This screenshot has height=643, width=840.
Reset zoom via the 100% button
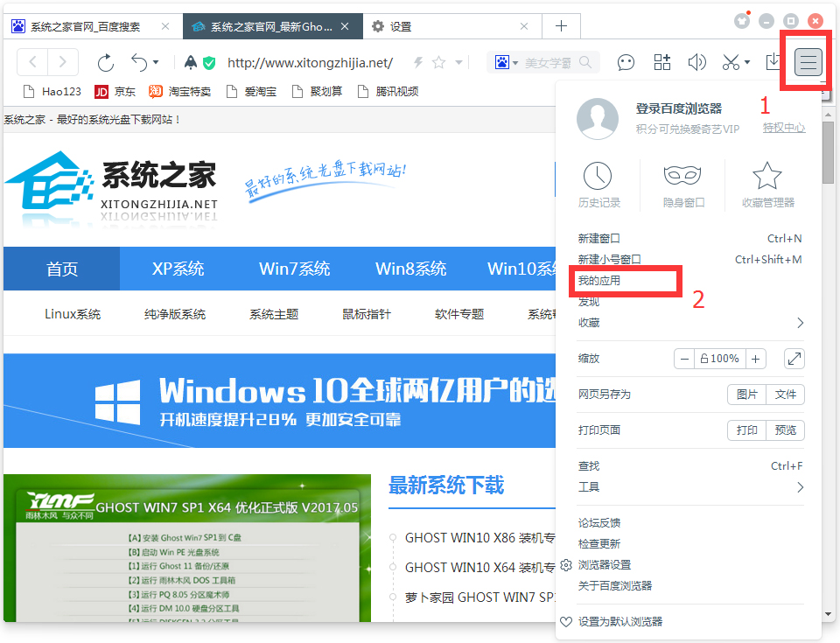click(720, 359)
